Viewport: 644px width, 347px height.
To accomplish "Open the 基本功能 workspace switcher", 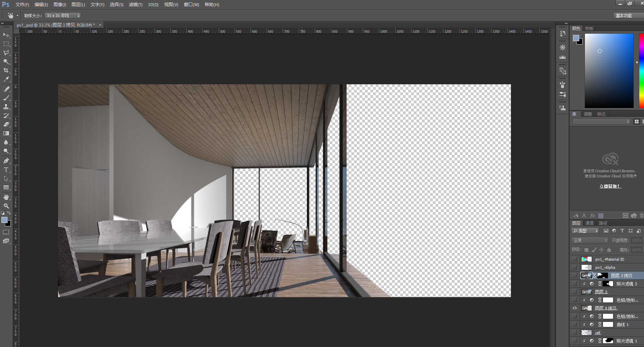I will click(x=624, y=16).
